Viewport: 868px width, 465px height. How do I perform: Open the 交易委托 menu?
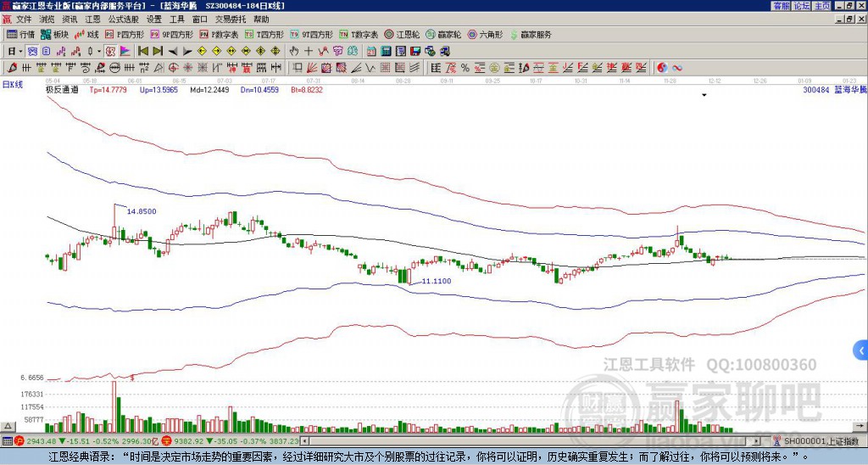(231, 20)
